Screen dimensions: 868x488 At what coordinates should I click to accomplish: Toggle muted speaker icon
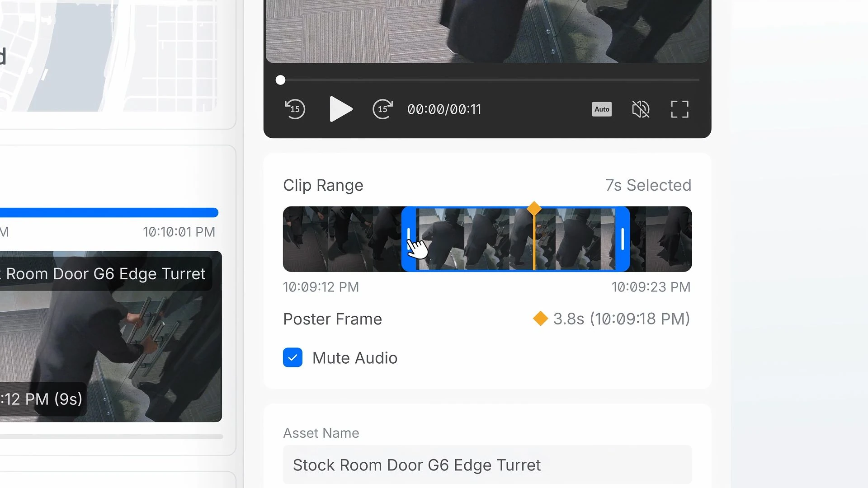pos(640,109)
